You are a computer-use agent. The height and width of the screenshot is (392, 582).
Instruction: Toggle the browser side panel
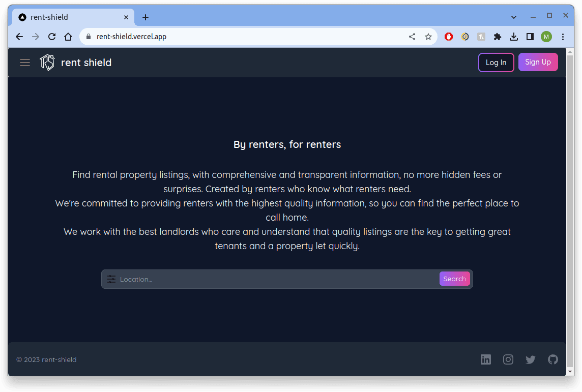(530, 36)
